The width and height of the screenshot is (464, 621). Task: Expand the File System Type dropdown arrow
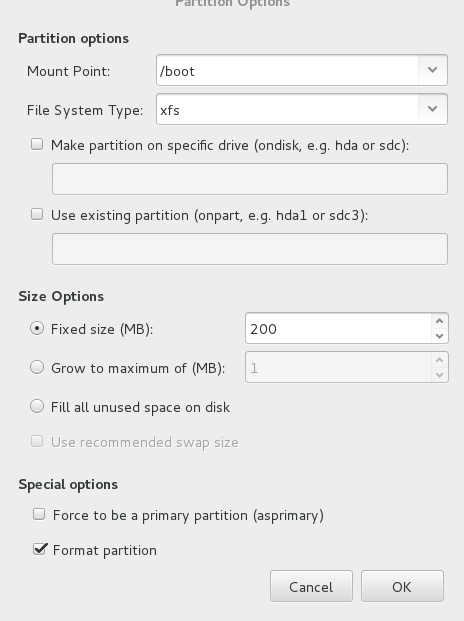[432, 109]
